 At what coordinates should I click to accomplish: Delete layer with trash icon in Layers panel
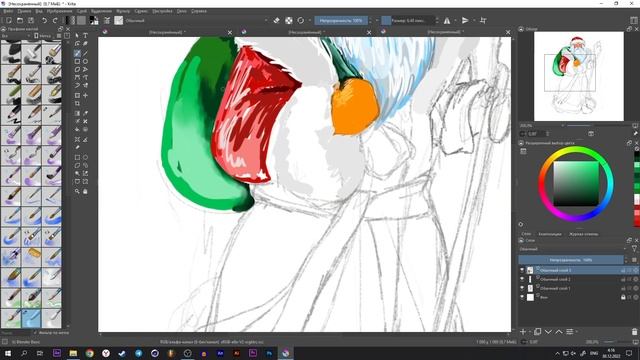634,331
